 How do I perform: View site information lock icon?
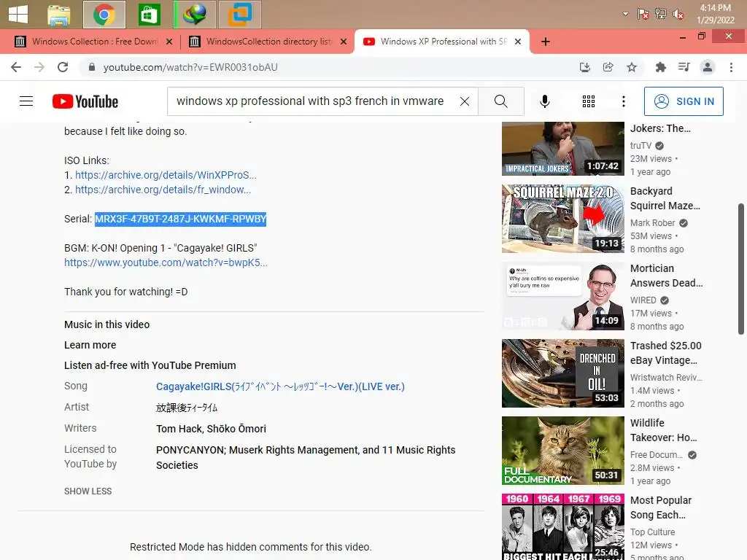pyautogui.click(x=91, y=67)
